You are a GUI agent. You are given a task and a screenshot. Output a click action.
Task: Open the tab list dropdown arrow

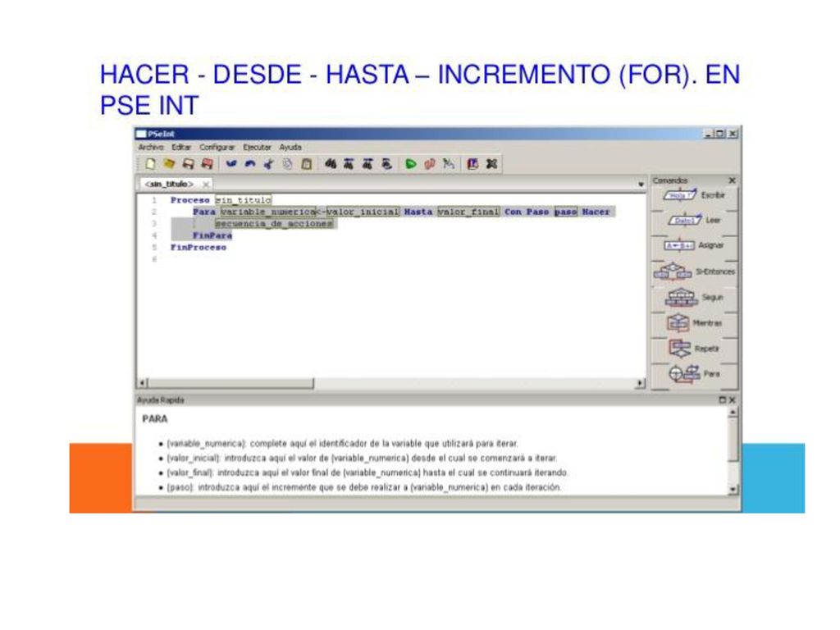[641, 185]
